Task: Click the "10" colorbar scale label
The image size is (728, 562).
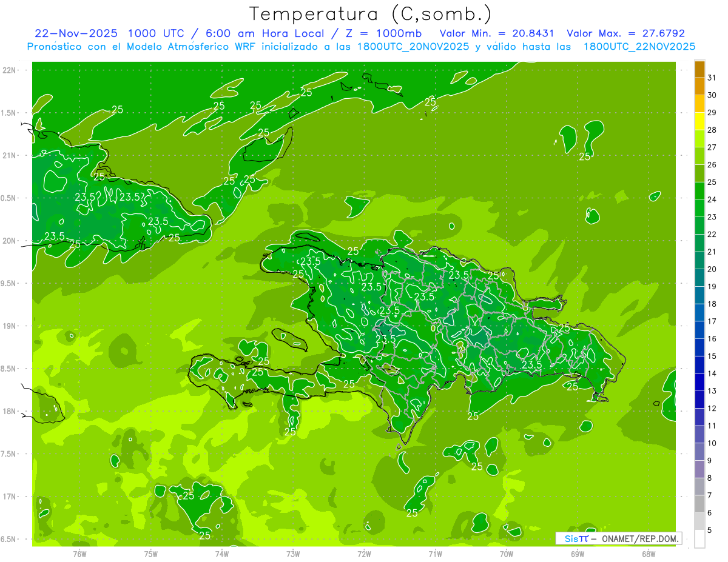Action: 712,443
